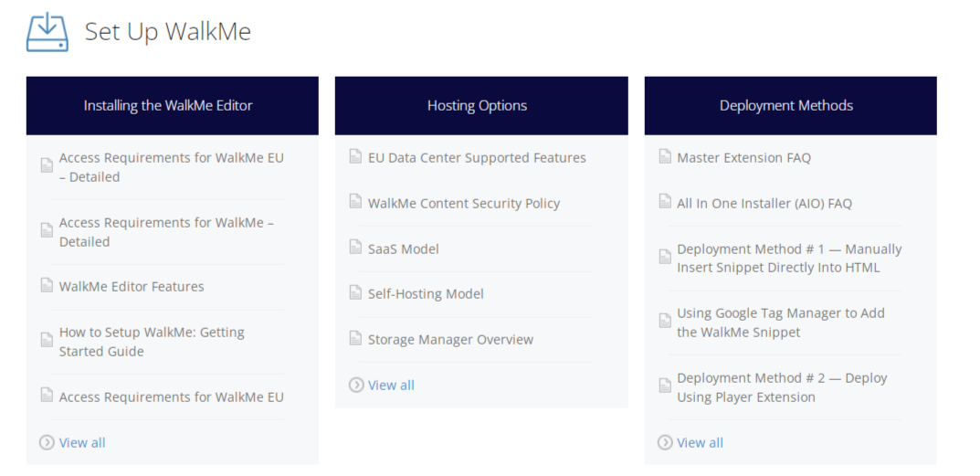980x476 pixels.
Task: Click document icon next to Self-Hosting Model
Action: click(x=356, y=293)
